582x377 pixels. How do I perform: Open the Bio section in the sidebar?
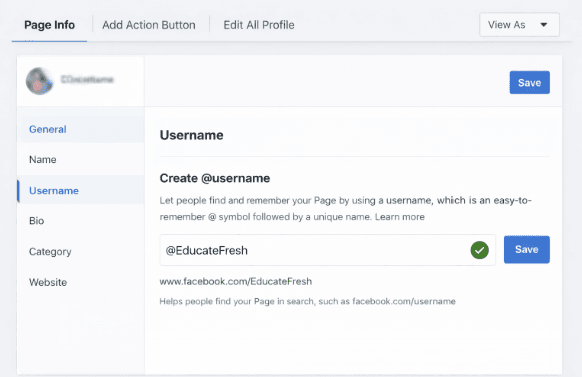point(36,221)
